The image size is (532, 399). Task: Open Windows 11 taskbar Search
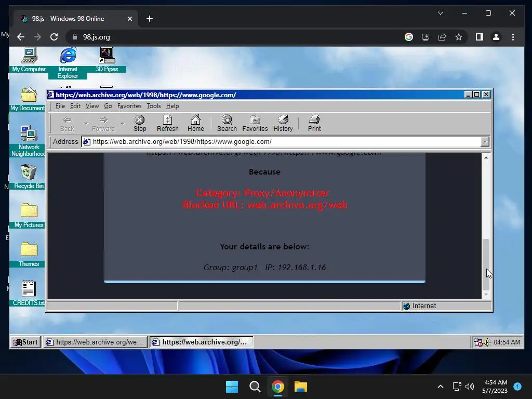[x=255, y=387]
